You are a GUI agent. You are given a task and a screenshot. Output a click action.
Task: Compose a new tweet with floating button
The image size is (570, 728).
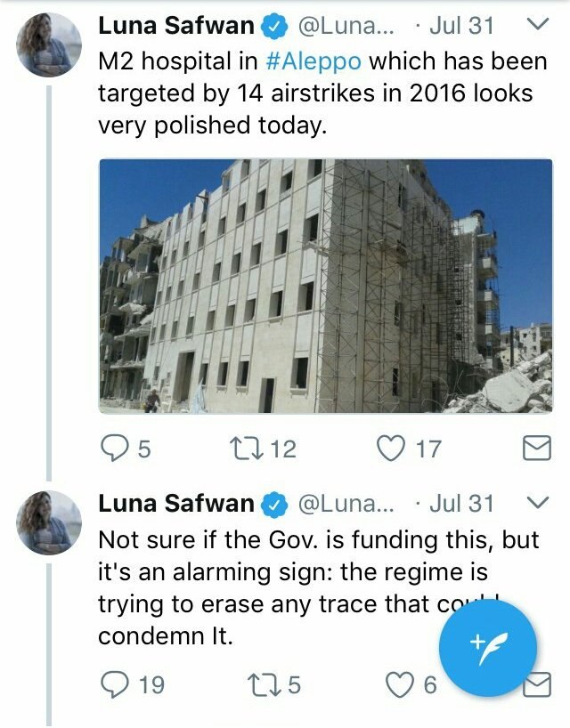[x=488, y=648]
